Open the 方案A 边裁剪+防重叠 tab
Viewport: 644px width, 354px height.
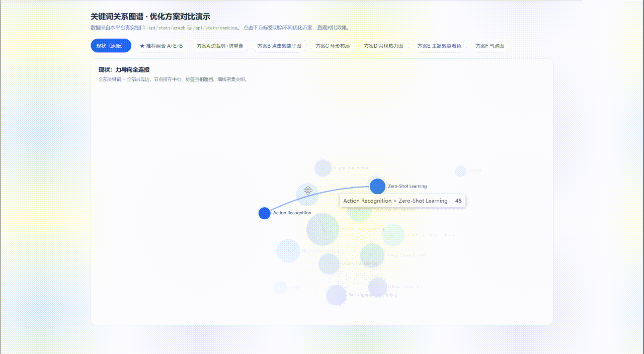coord(220,46)
